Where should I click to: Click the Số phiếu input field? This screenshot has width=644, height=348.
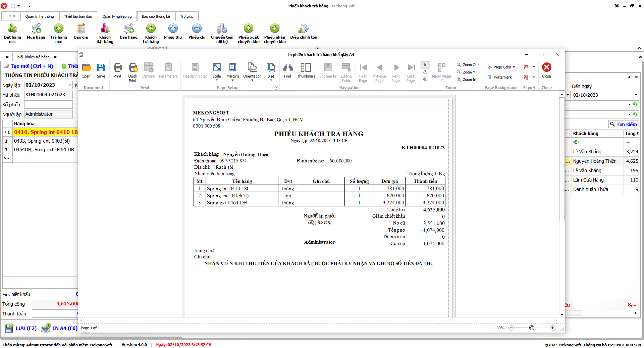(48, 105)
